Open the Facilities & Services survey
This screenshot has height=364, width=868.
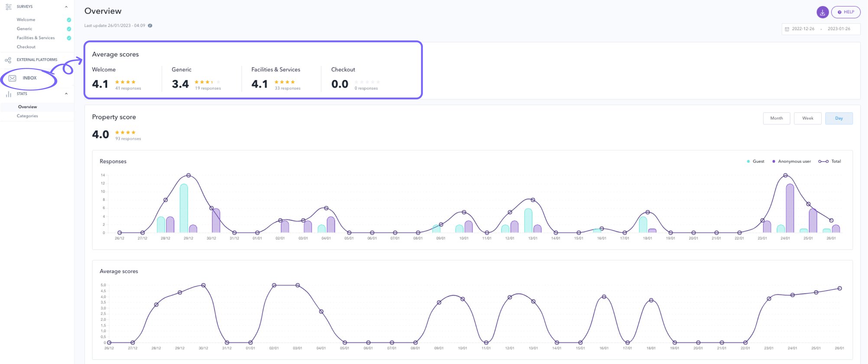pos(36,38)
